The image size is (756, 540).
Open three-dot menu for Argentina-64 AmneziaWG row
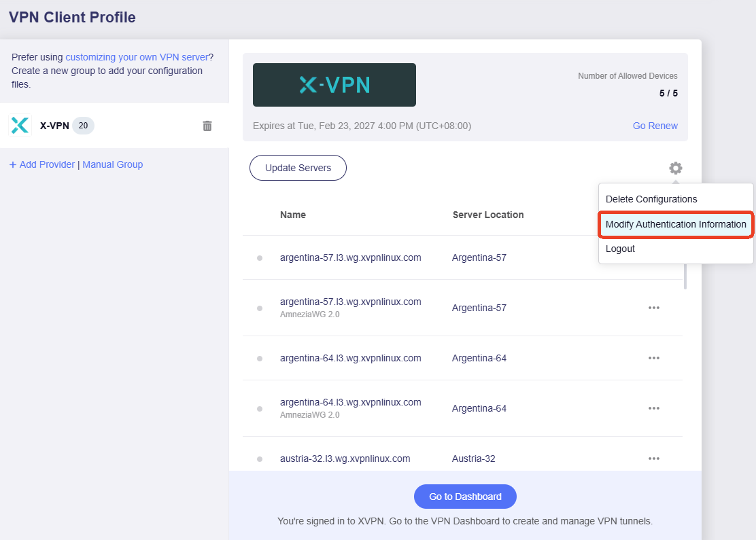[654, 408]
